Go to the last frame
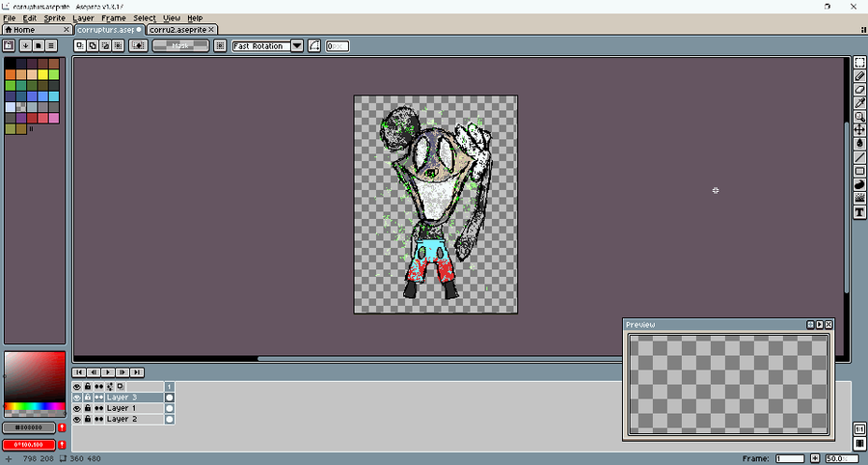Screen dimensions: 868x465 tap(137, 372)
